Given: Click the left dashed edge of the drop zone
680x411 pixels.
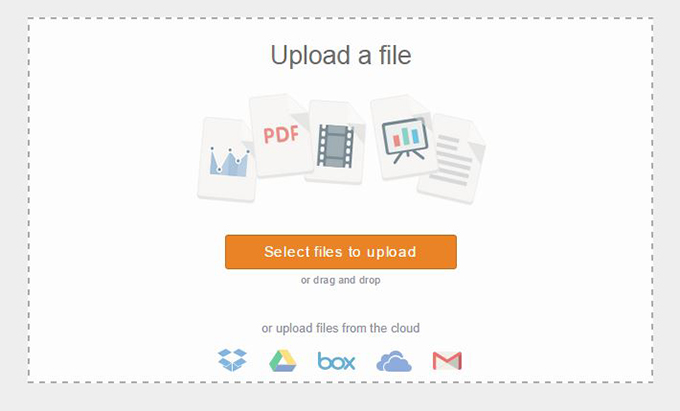Looking at the screenshot, I should pyautogui.click(x=29, y=200).
